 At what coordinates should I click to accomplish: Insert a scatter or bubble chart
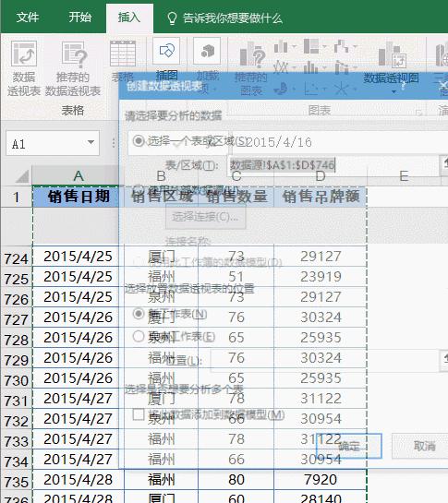[x=311, y=89]
